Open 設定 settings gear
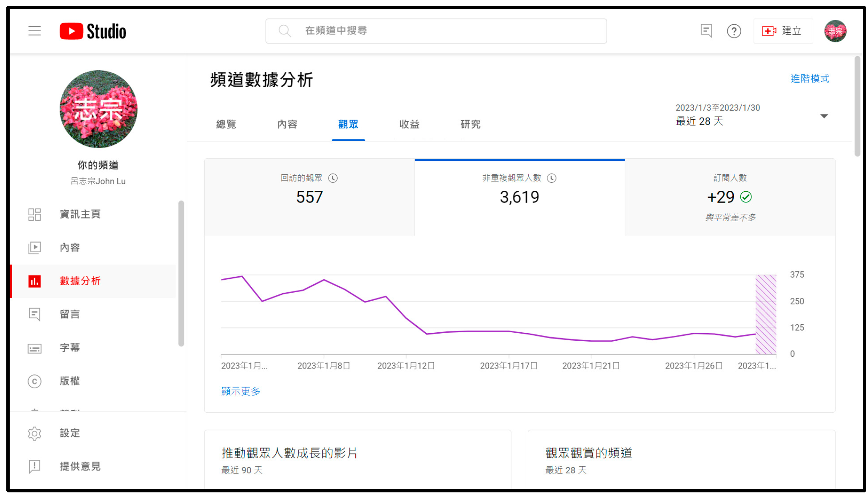 (x=70, y=433)
